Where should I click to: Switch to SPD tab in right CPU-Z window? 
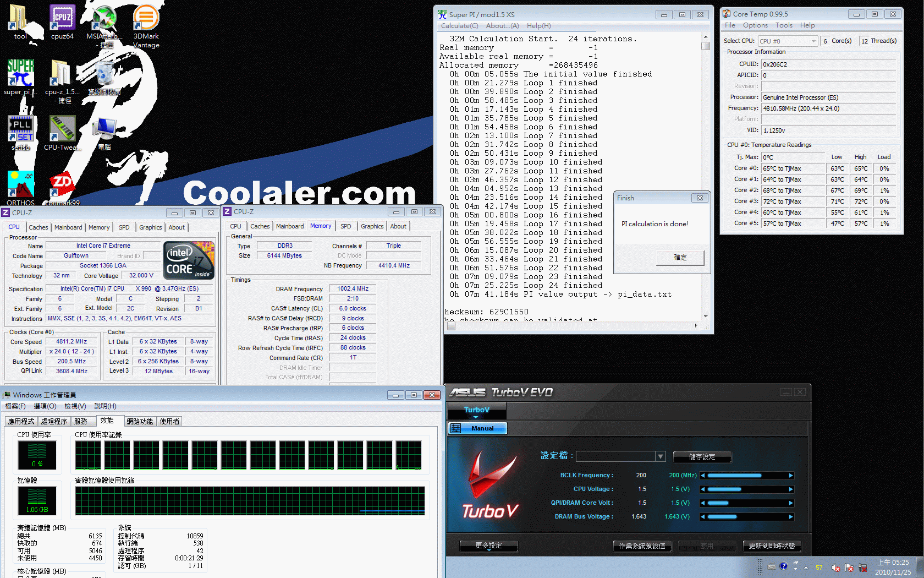(345, 226)
